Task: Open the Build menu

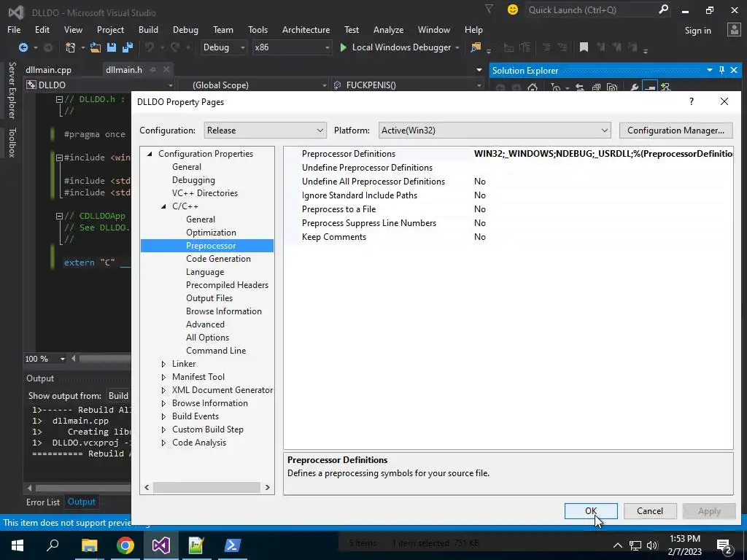Action: pyautogui.click(x=148, y=29)
